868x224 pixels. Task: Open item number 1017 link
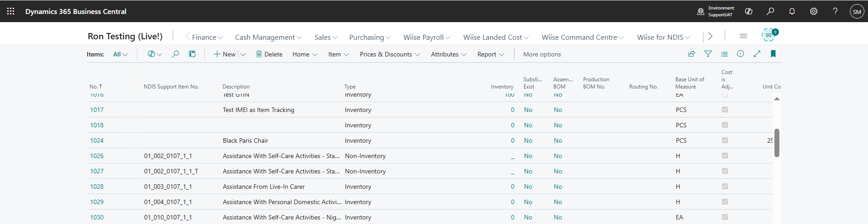pos(97,110)
